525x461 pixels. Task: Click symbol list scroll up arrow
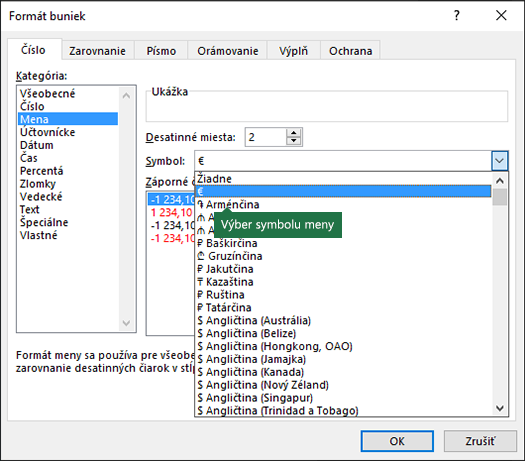[x=500, y=181]
